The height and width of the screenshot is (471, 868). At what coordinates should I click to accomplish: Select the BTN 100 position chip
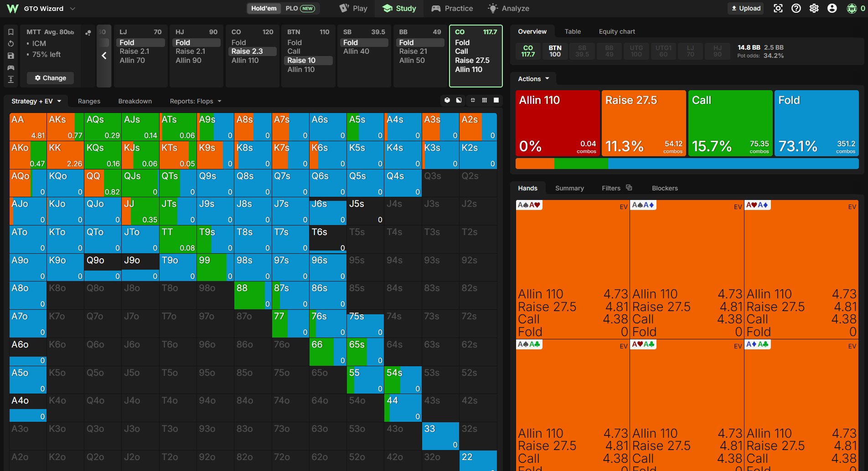click(555, 51)
